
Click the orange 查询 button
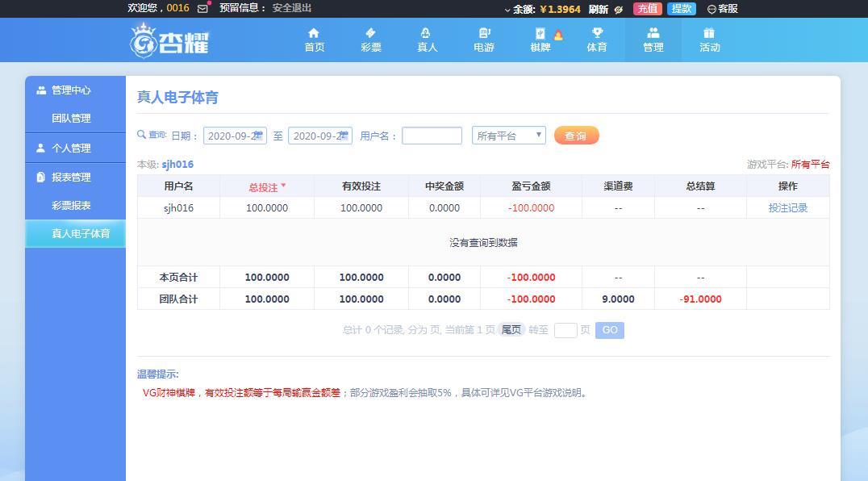click(x=576, y=136)
